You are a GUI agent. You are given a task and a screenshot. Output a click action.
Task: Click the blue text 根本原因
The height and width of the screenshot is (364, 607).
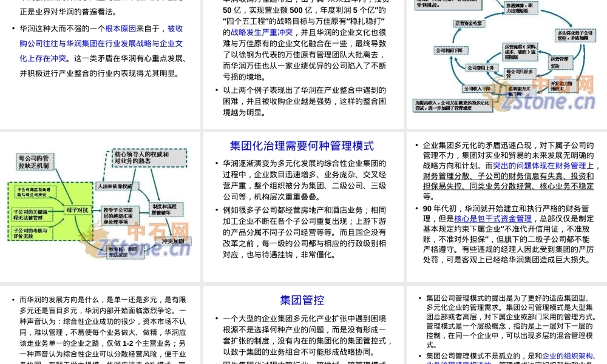point(120,29)
